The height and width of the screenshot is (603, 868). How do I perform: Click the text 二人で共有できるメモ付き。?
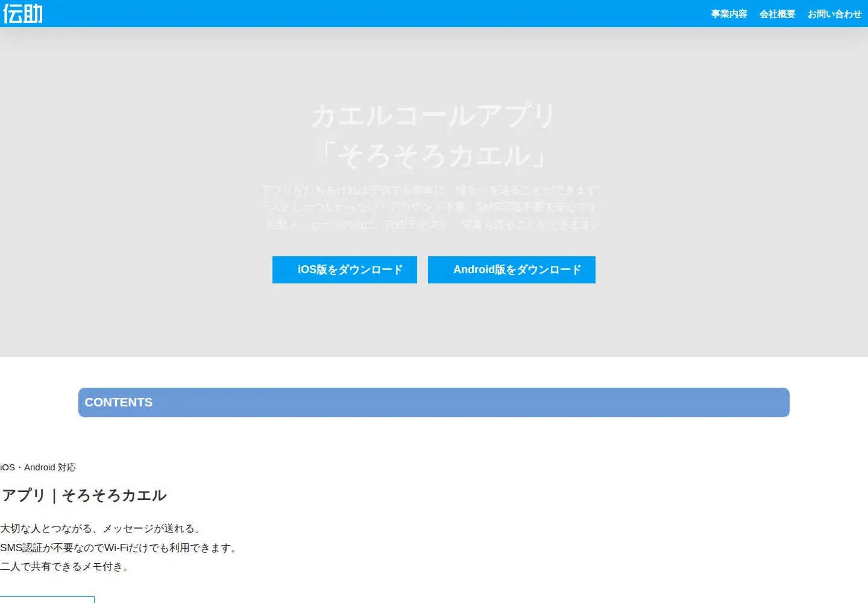tap(64, 567)
